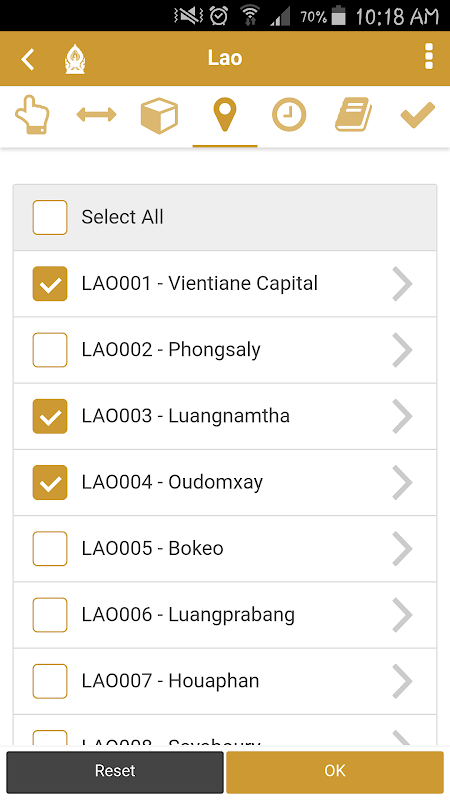Check the Select All checkbox
Viewport: 450px width, 800px height.
(50, 217)
